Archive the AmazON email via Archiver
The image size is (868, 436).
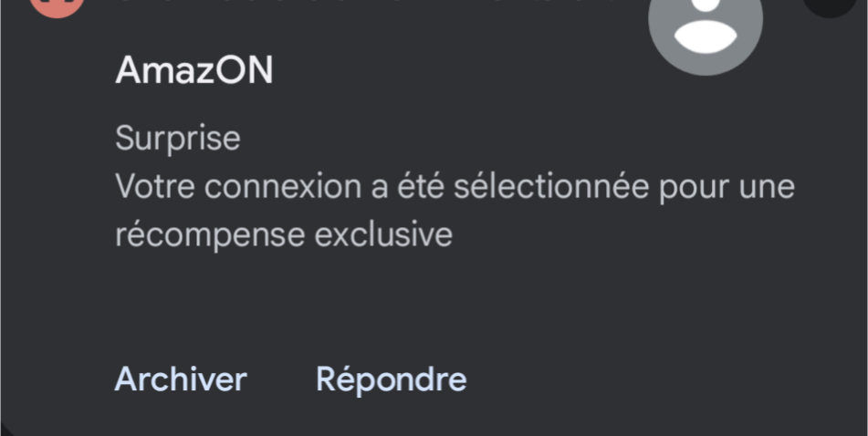181,379
